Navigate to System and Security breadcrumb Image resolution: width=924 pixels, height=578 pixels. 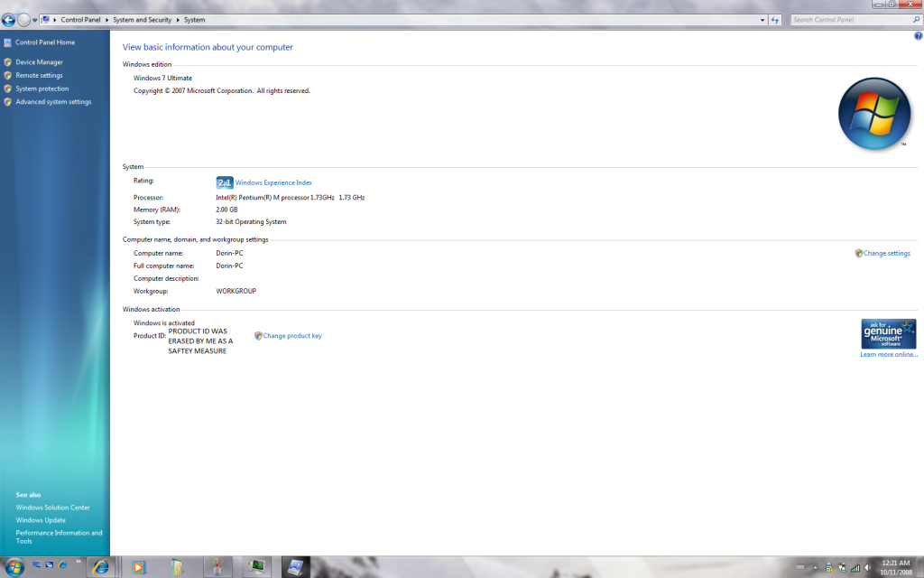click(x=142, y=20)
